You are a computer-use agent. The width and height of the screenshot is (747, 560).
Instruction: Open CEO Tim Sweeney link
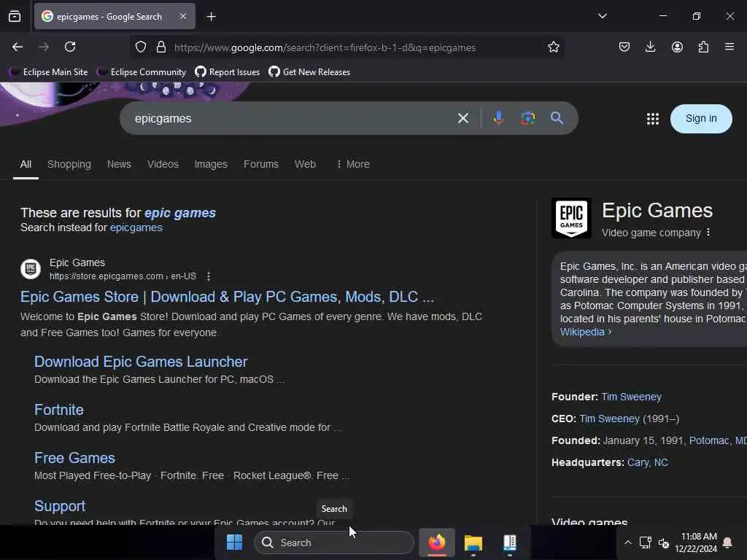coord(609,419)
